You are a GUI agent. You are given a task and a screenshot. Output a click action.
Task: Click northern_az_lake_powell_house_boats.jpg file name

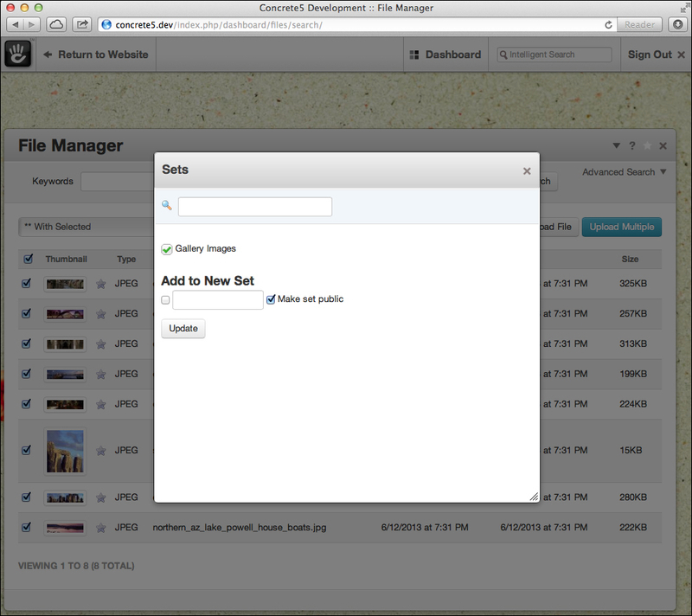240,527
